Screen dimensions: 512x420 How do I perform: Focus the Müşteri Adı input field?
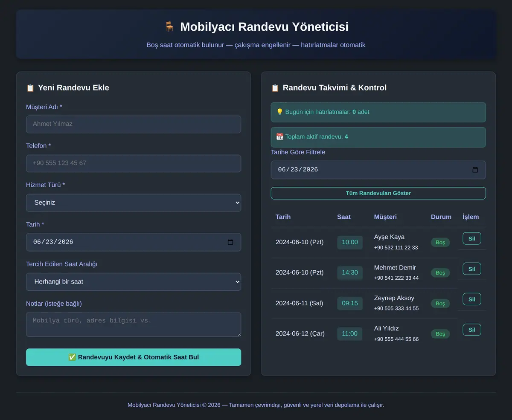click(x=134, y=124)
